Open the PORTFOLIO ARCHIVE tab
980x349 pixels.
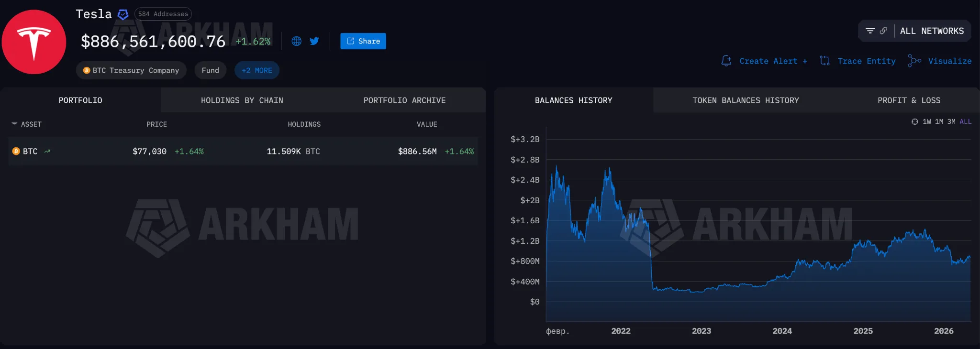(404, 100)
